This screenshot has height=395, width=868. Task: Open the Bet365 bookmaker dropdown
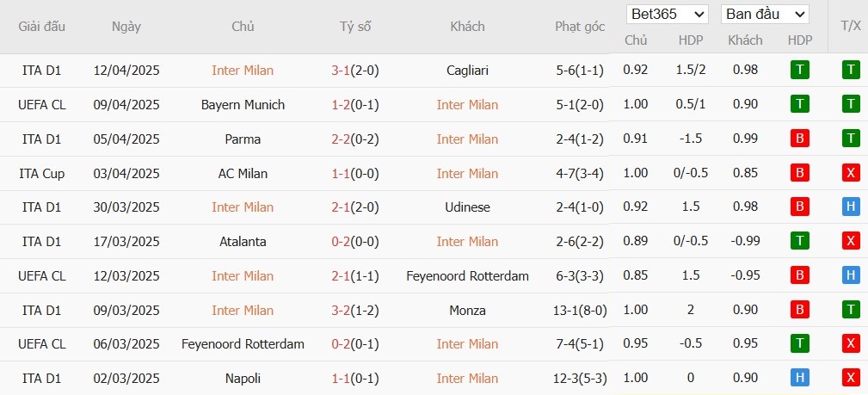pyautogui.click(x=668, y=15)
